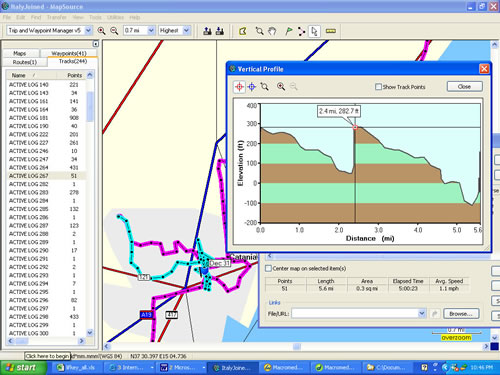Select the route tool icon
The image size is (500, 375).
pyautogui.click(x=301, y=31)
